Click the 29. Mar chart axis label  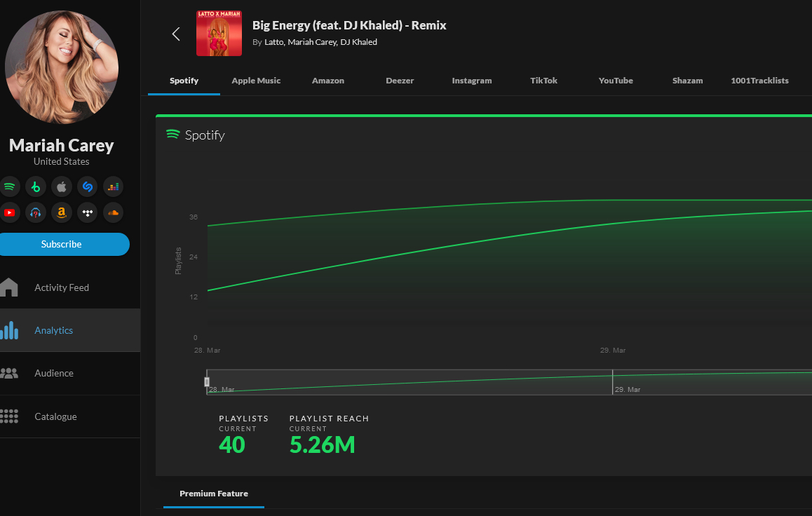coord(613,351)
